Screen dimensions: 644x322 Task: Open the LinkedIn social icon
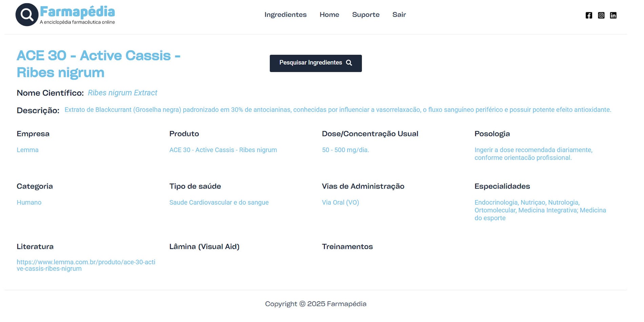coord(613,15)
